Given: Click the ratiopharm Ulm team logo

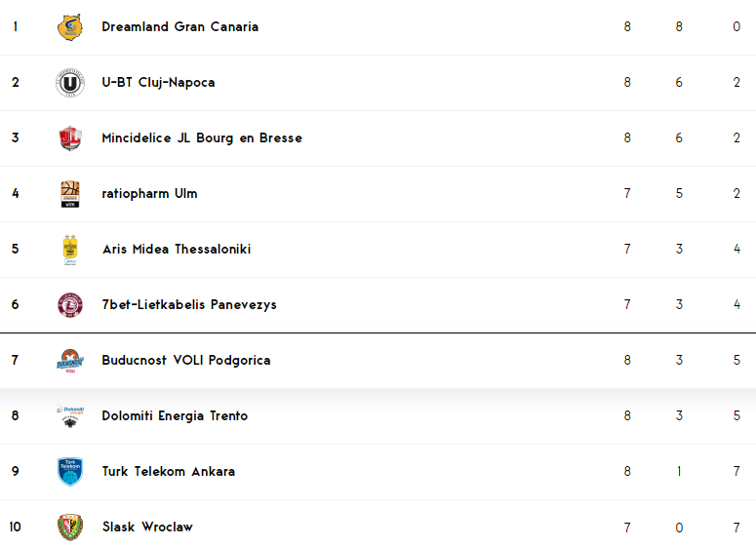Looking at the screenshot, I should [x=70, y=194].
